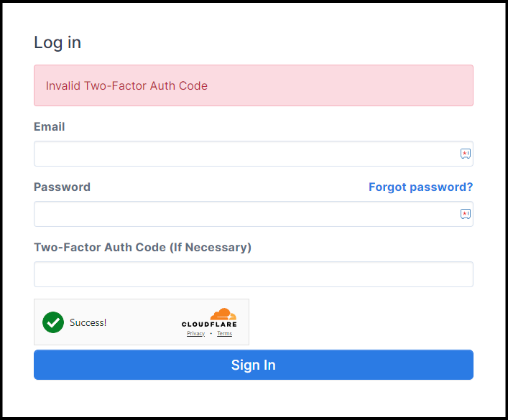Open the Cloudflare Privacy link
Screen dimensions: 508x420
click(x=195, y=334)
